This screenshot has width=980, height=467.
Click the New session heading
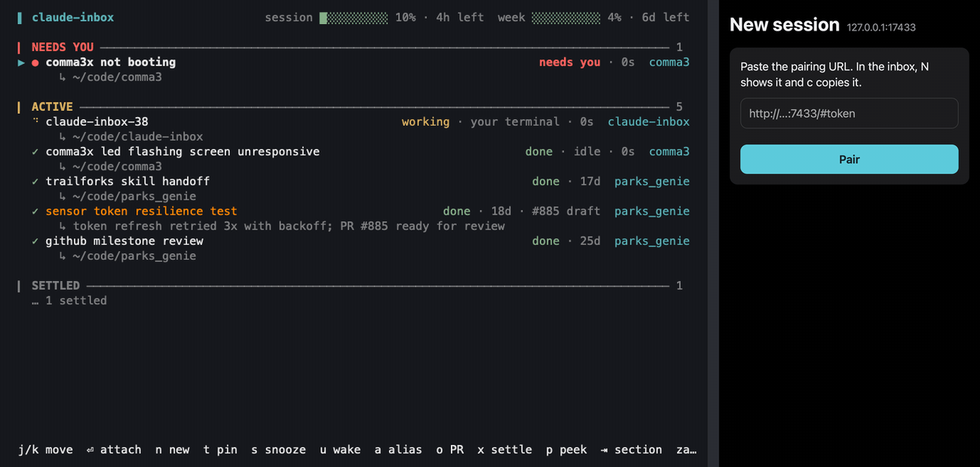point(785,25)
